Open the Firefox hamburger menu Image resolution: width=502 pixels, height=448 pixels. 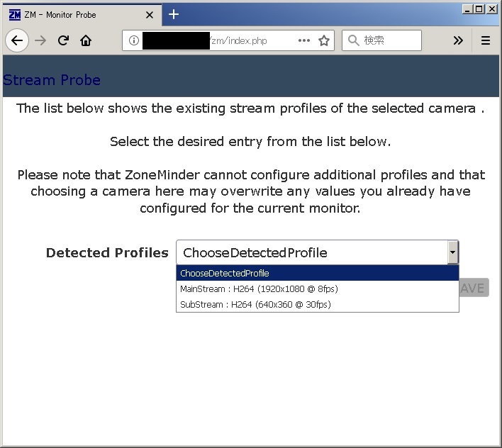click(x=486, y=40)
